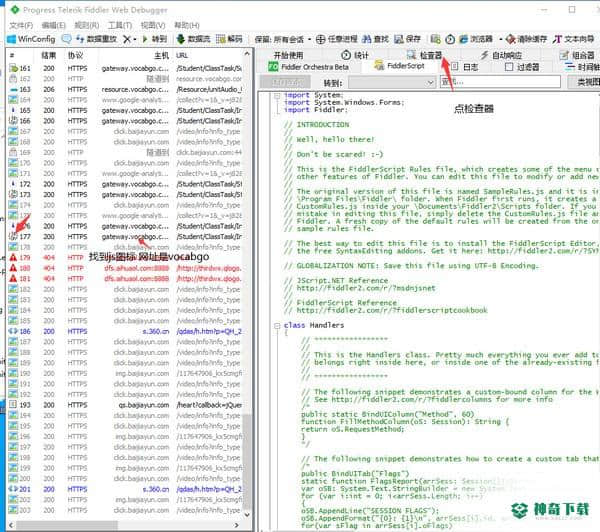This screenshot has width=600, height=532.
Task: Click the icon of session 193
Action: coord(13,405)
